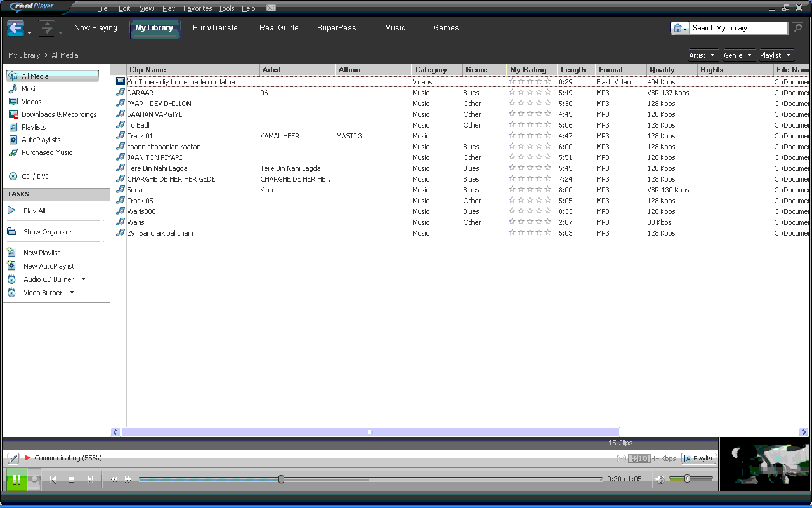Click the rewind button

pos(114,479)
